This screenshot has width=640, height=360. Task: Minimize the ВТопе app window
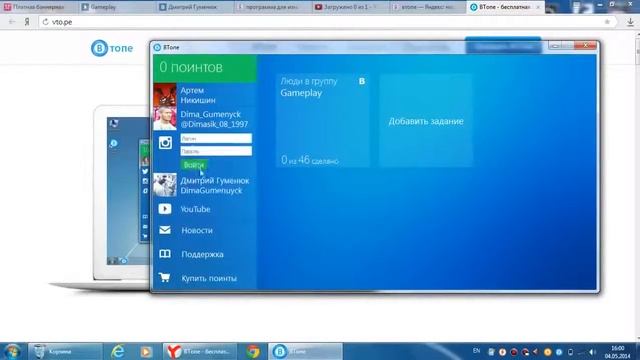554,46
